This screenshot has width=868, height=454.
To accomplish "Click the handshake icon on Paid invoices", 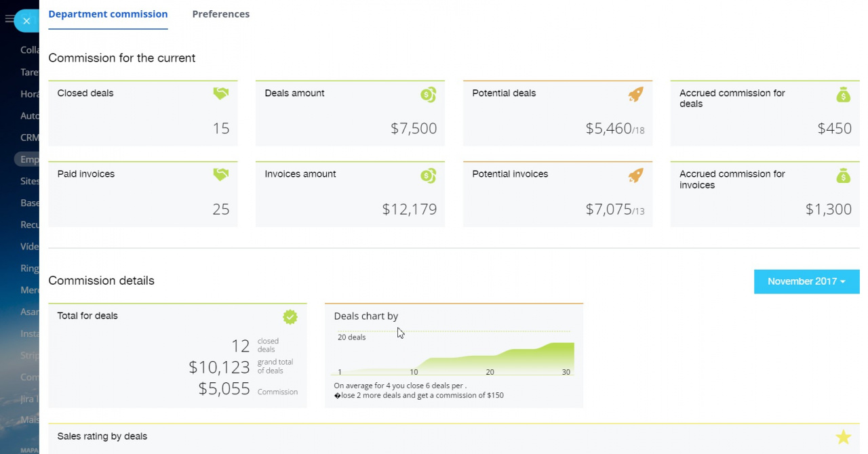I will coord(220,175).
